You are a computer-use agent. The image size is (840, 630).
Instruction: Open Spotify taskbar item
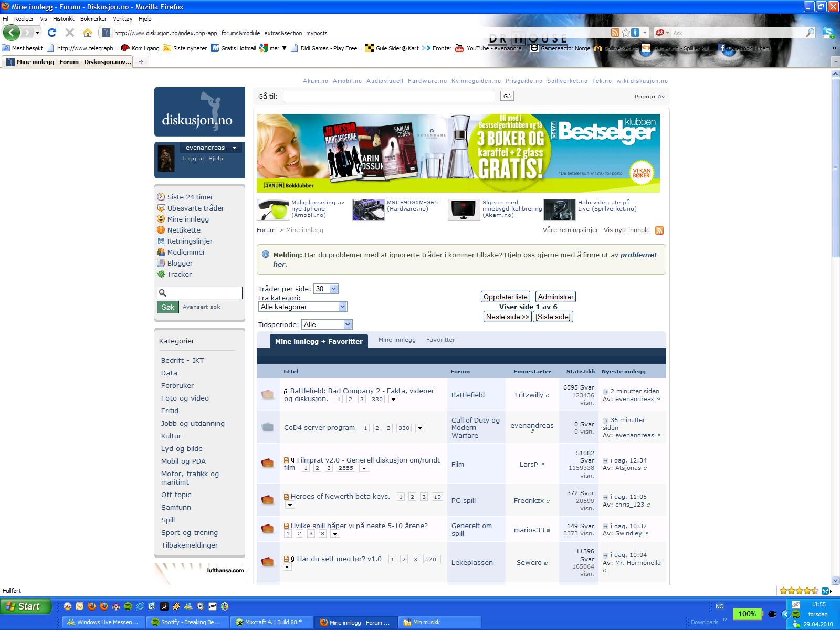pyautogui.click(x=188, y=622)
